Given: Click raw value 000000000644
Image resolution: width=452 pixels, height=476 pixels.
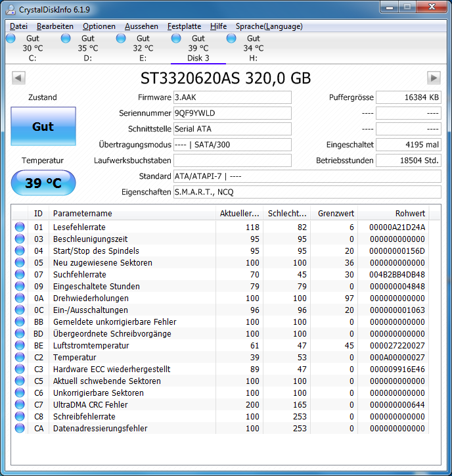Looking at the screenshot, I should (397, 404).
